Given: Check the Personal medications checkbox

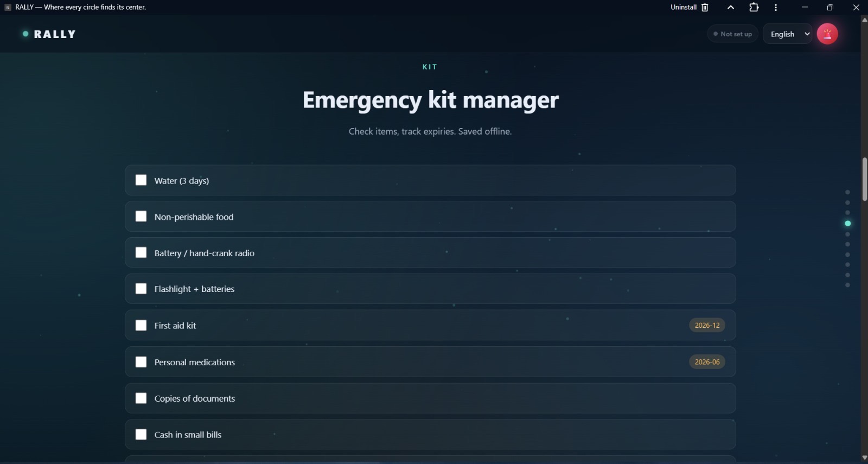Looking at the screenshot, I should (141, 362).
